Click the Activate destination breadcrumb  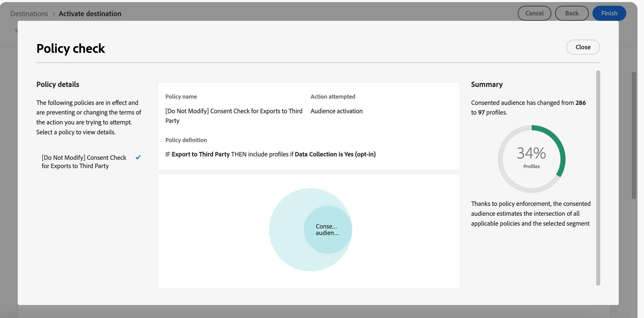pos(90,14)
